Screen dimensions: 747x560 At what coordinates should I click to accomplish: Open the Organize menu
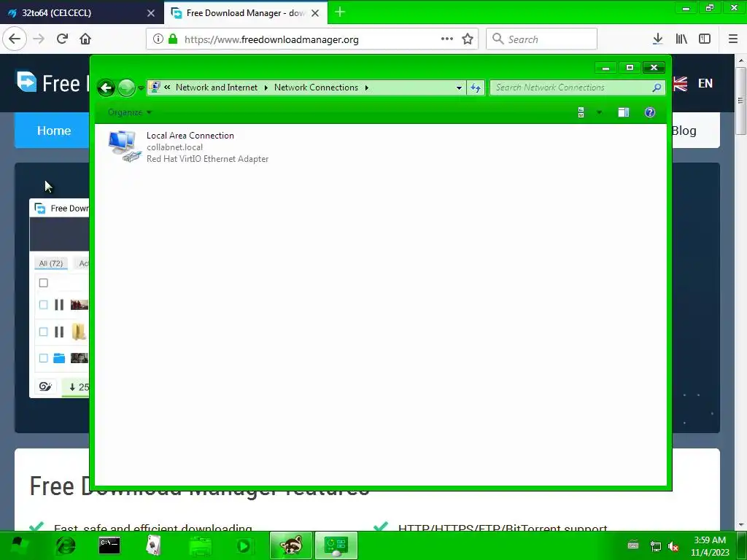pos(130,112)
